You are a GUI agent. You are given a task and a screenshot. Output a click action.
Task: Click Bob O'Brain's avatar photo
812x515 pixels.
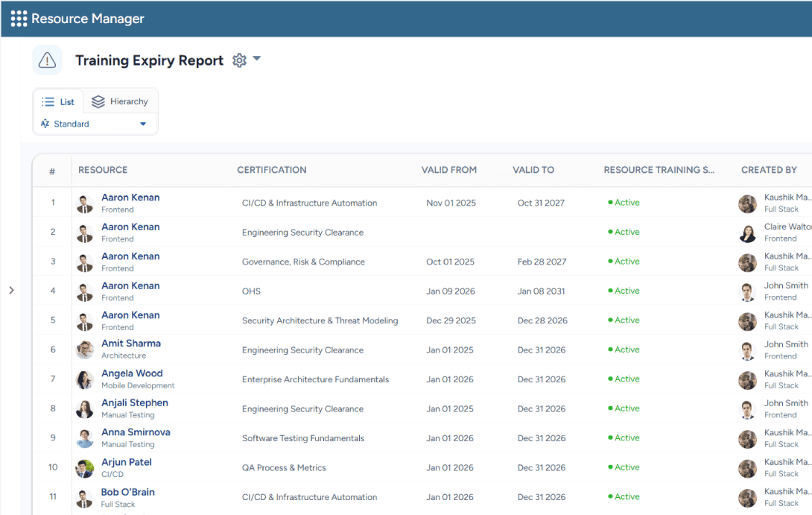tap(84, 499)
